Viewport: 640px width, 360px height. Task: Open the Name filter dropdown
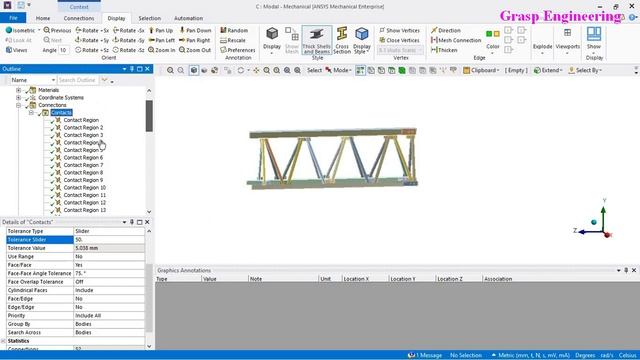[x=53, y=80]
